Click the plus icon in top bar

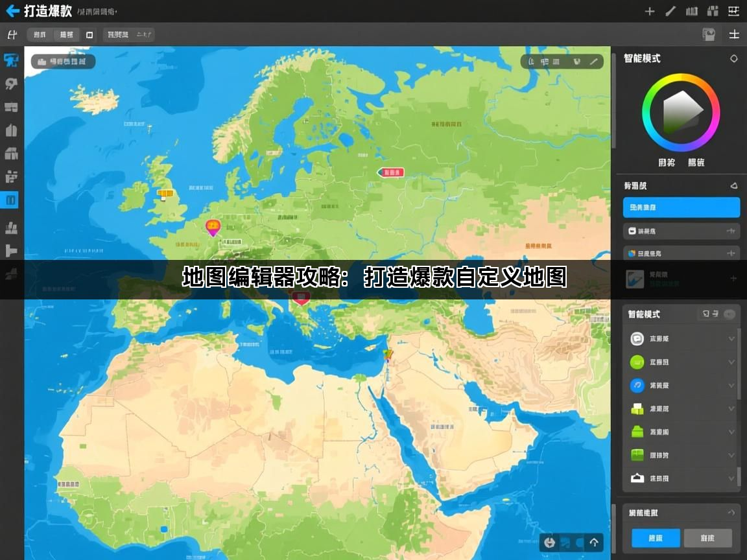(x=650, y=11)
